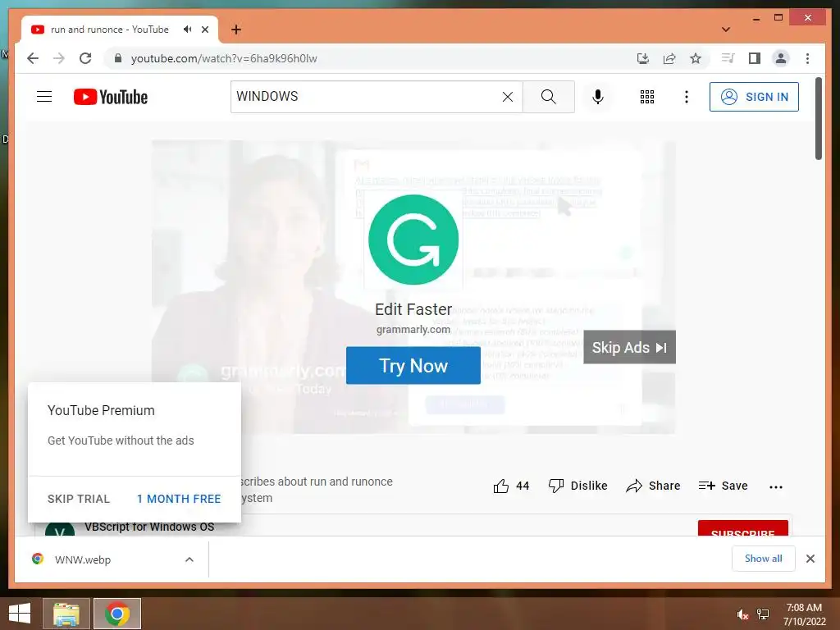The height and width of the screenshot is (630, 840).
Task: Click the Try Now ad button
Action: (413, 365)
